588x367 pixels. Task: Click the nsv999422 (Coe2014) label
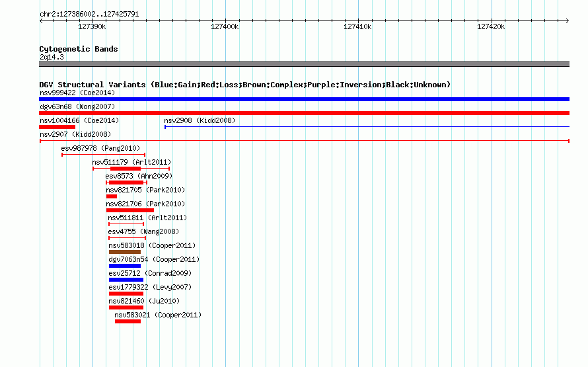point(77,93)
